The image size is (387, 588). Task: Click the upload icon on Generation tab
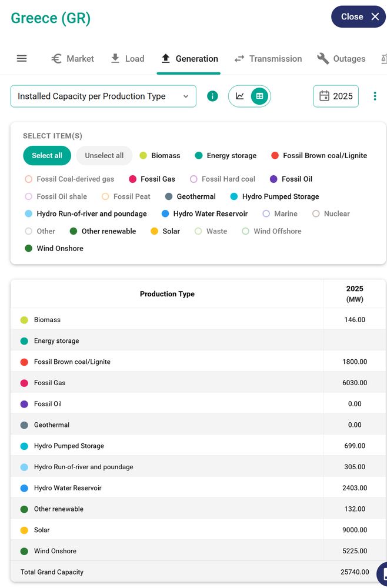(165, 58)
